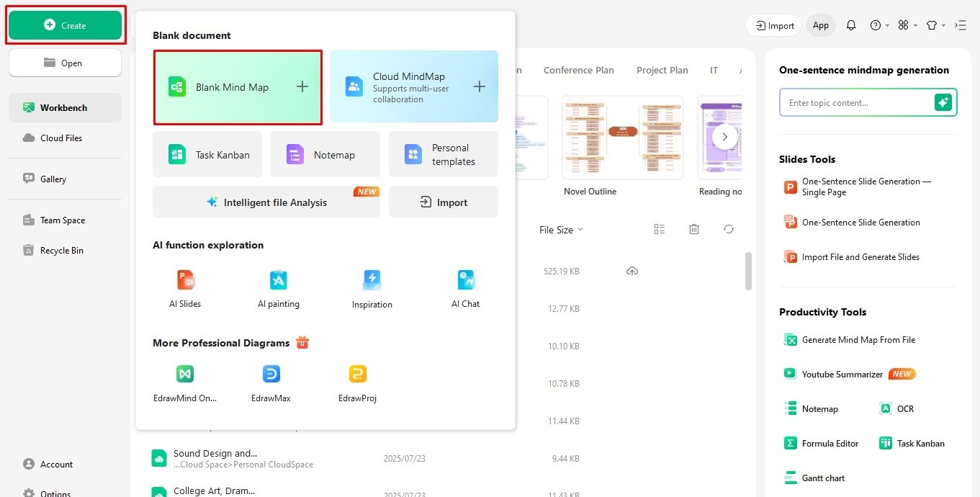Open Team Space in the sidebar
This screenshot has height=497, width=980.
click(x=65, y=220)
